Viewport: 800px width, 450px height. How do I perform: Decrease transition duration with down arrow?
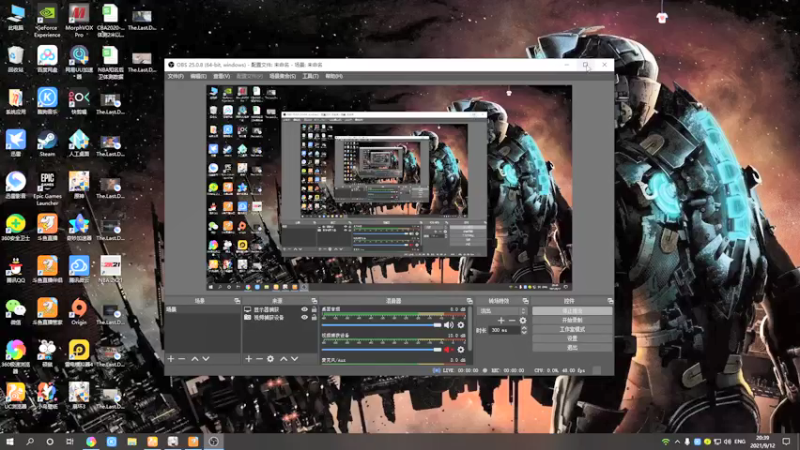[x=524, y=333]
